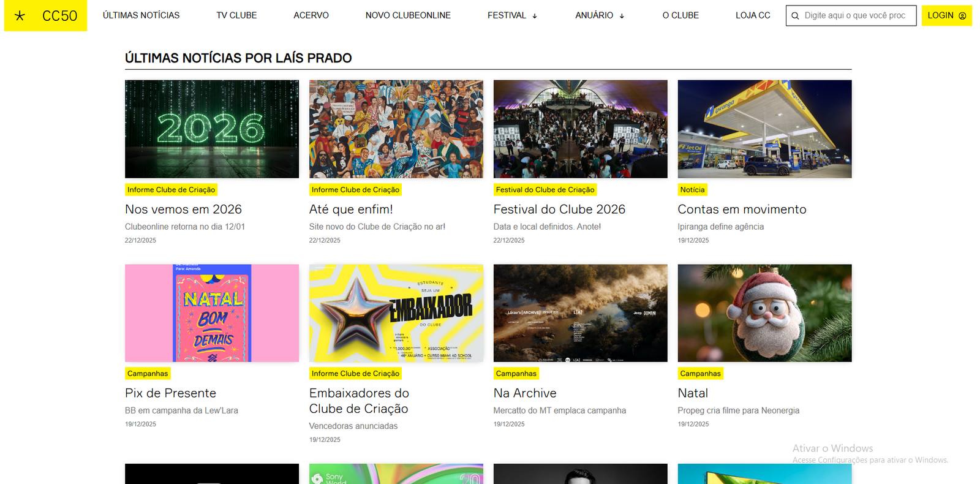The image size is (980, 484).
Task: Open the Acervo menu item
Action: click(311, 15)
